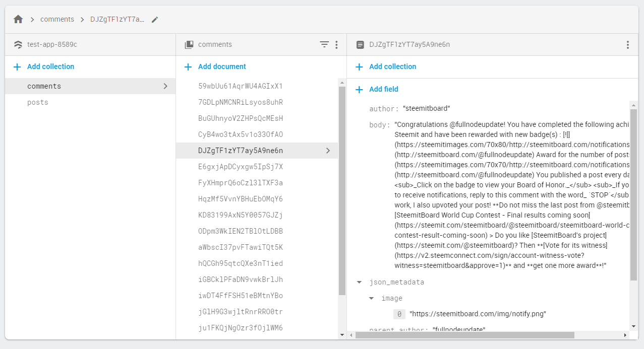
Task: Click Add collection in the left panel
Action: [44, 66]
